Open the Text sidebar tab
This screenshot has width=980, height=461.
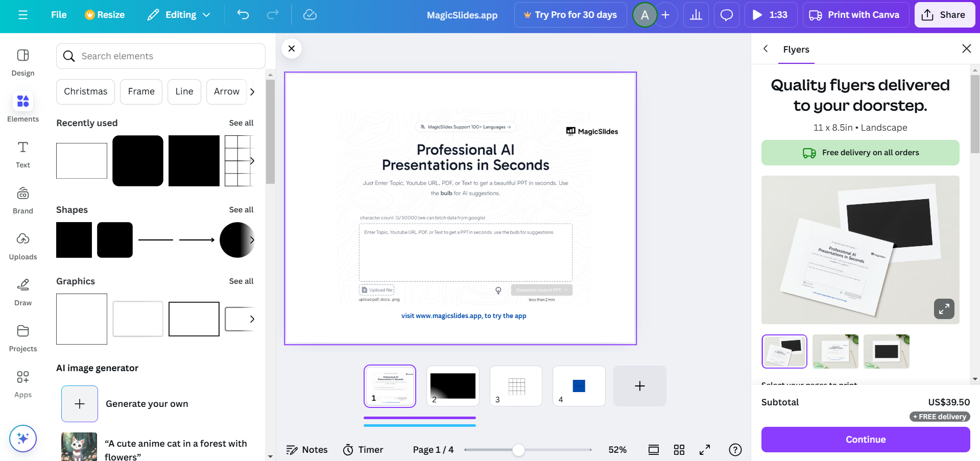coord(23,154)
